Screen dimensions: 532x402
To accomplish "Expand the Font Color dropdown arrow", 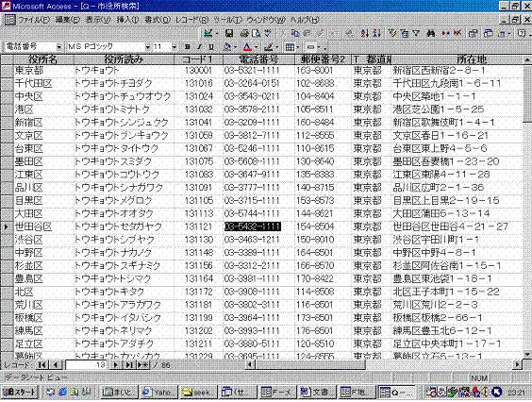I will click(256, 47).
